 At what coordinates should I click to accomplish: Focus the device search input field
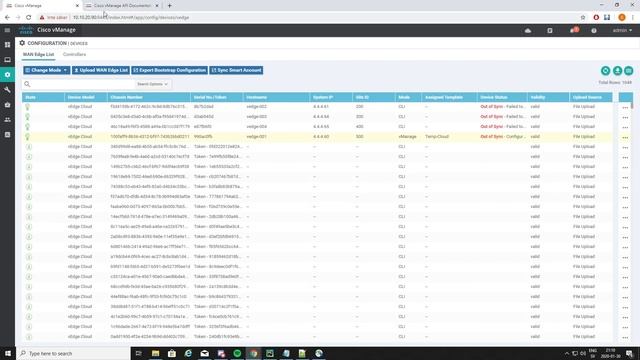click(83, 84)
